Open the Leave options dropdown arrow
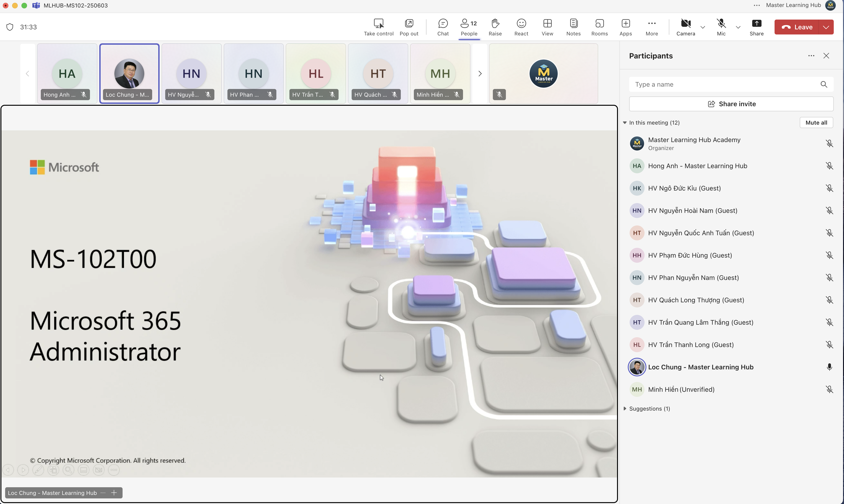 (x=826, y=27)
